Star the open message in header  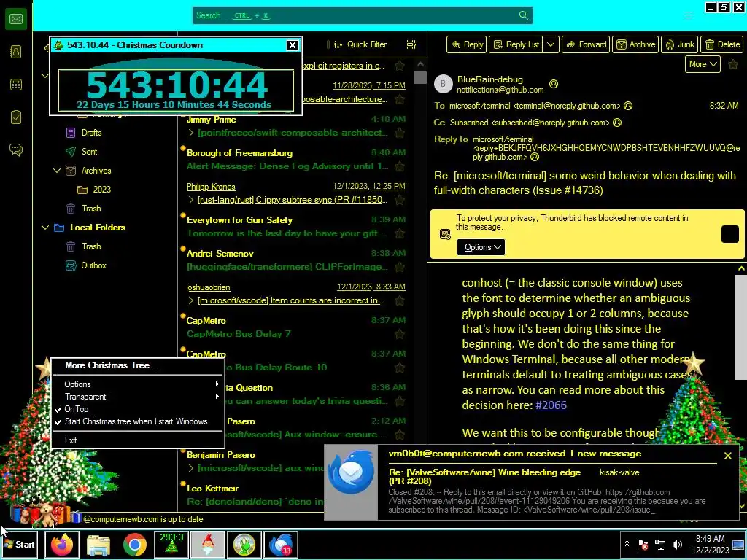click(733, 64)
